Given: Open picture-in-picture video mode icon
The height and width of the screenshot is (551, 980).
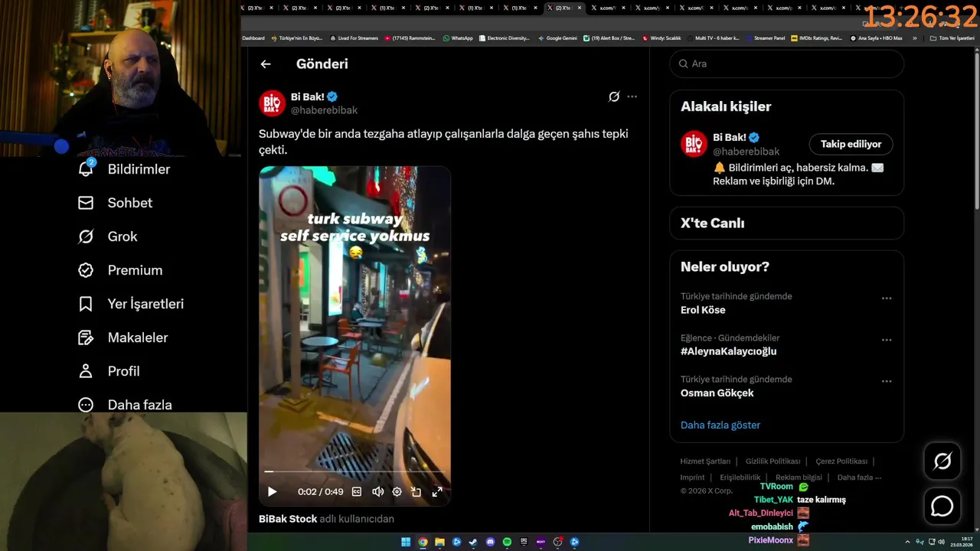Looking at the screenshot, I should (x=416, y=492).
